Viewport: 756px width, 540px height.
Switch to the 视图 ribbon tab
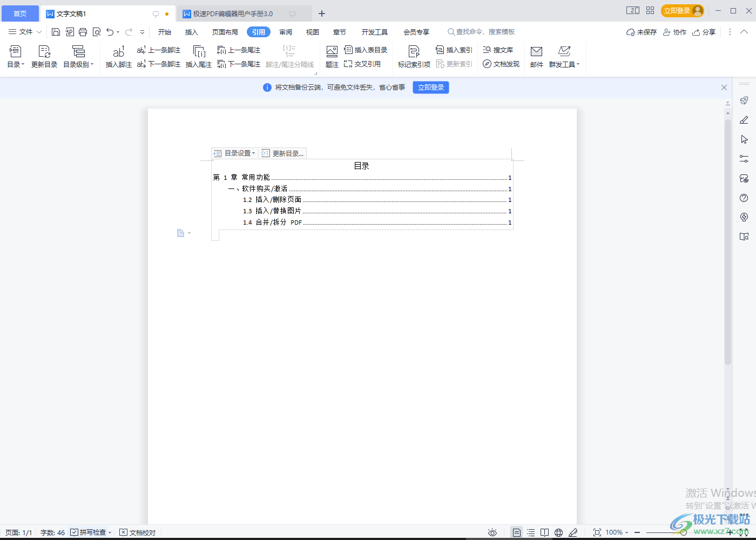pyautogui.click(x=313, y=32)
